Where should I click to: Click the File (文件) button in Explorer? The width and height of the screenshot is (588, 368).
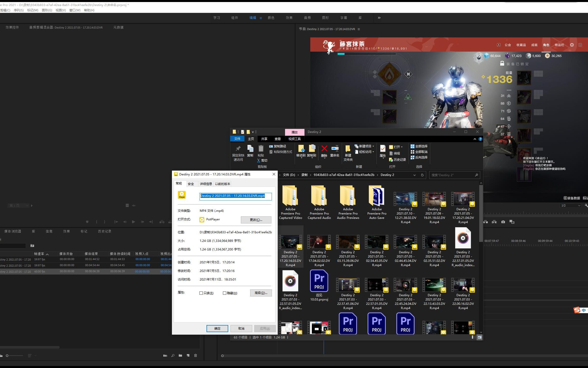pos(237,139)
